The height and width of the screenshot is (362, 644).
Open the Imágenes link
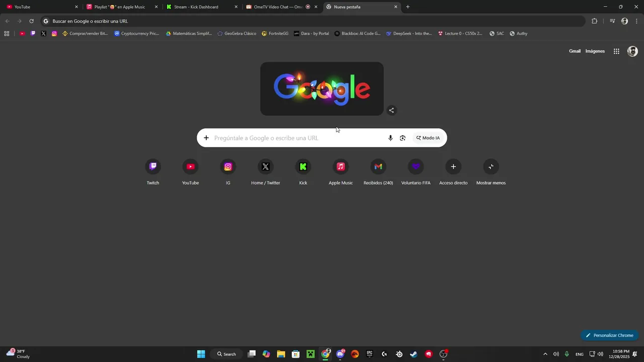click(595, 51)
